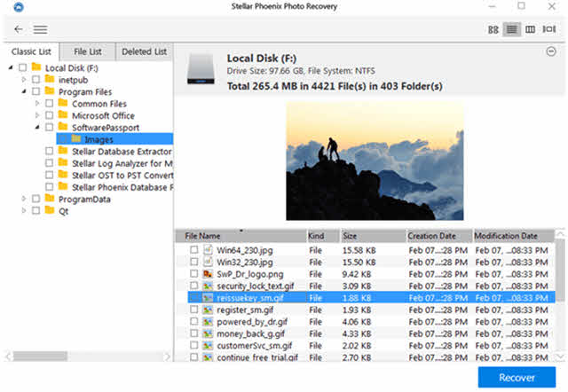
Task: Click the Stellar app logo icon
Action: pos(19,7)
